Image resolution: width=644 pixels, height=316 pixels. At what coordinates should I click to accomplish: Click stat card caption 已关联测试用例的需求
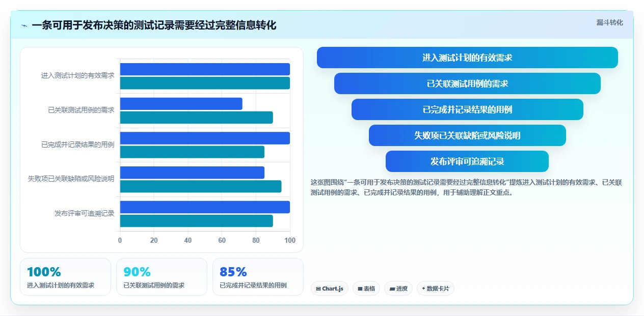[154, 285]
